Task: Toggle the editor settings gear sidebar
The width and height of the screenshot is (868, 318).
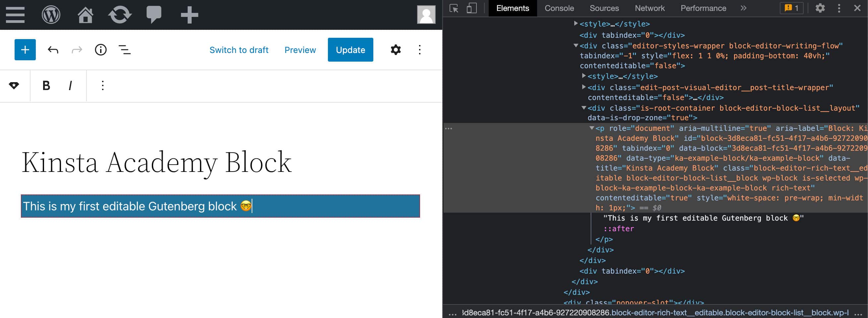Action: coord(396,50)
